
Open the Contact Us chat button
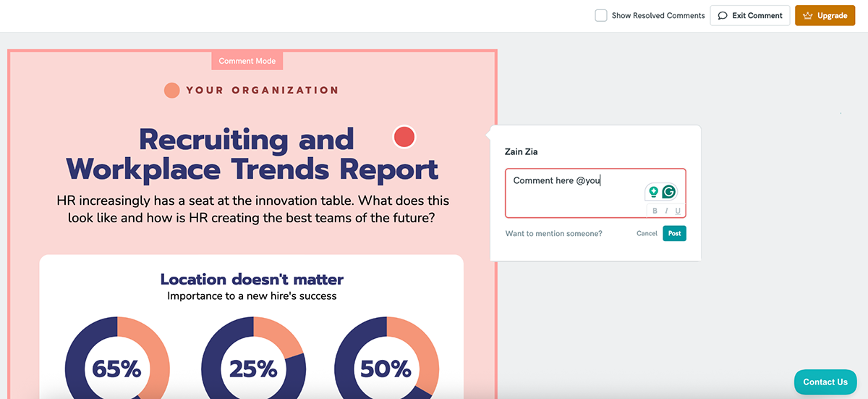825,382
